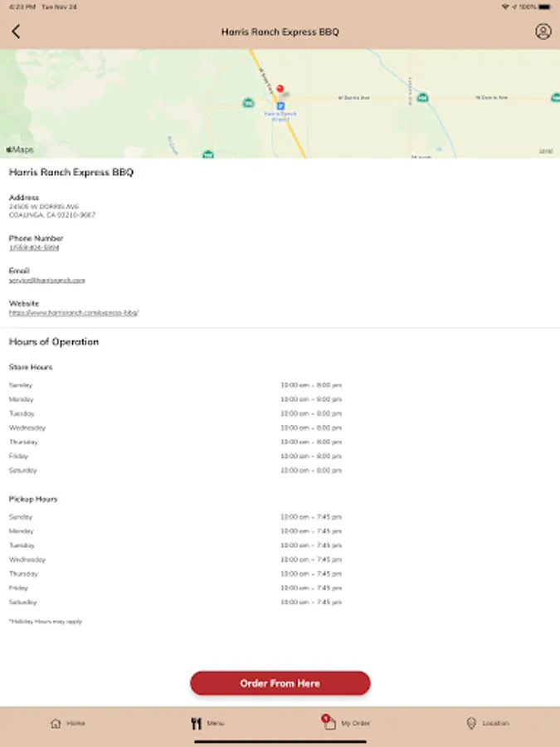Tap the battery indicator in status bar
The height and width of the screenshot is (747, 560).
tap(545, 7)
